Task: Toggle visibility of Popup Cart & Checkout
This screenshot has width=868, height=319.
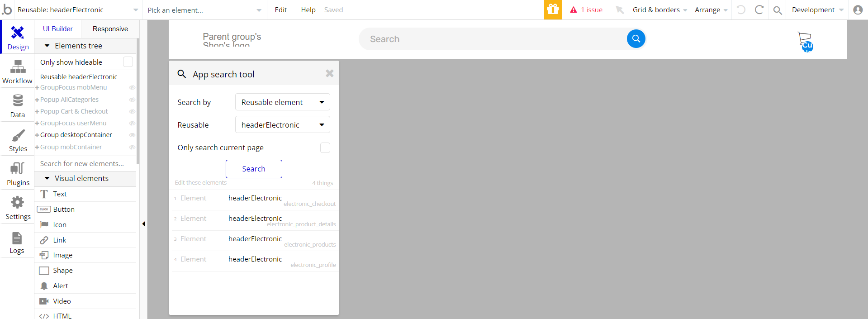Action: pos(132,111)
